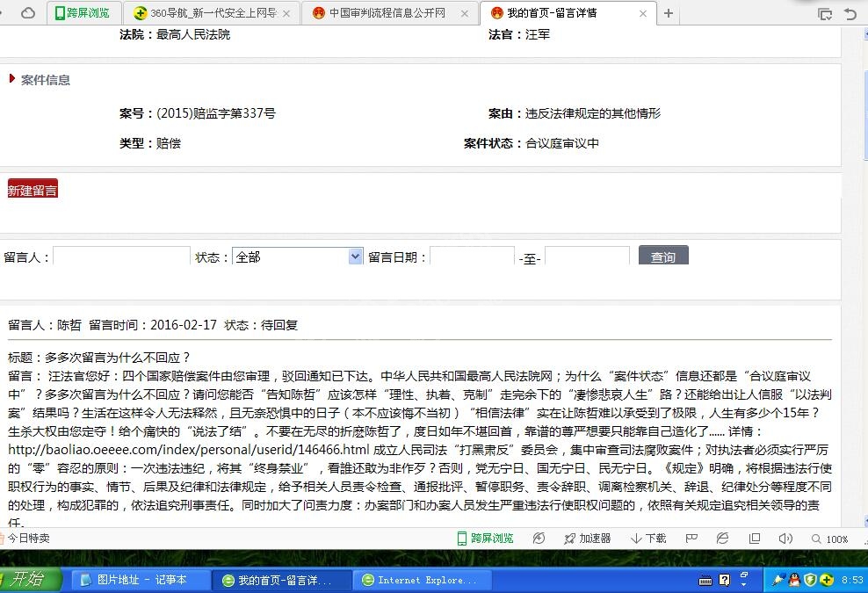Close the 360导航 tab

(286, 13)
